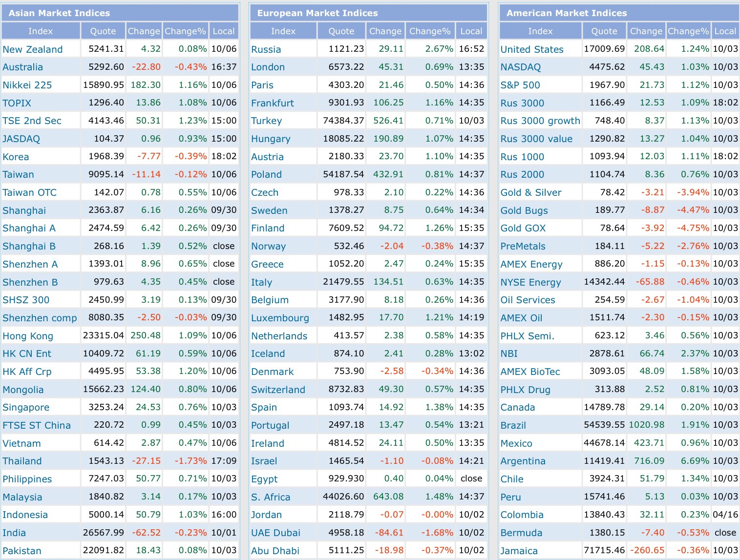Select the Abu Dhabi index link
740x560 pixels.
click(x=275, y=551)
